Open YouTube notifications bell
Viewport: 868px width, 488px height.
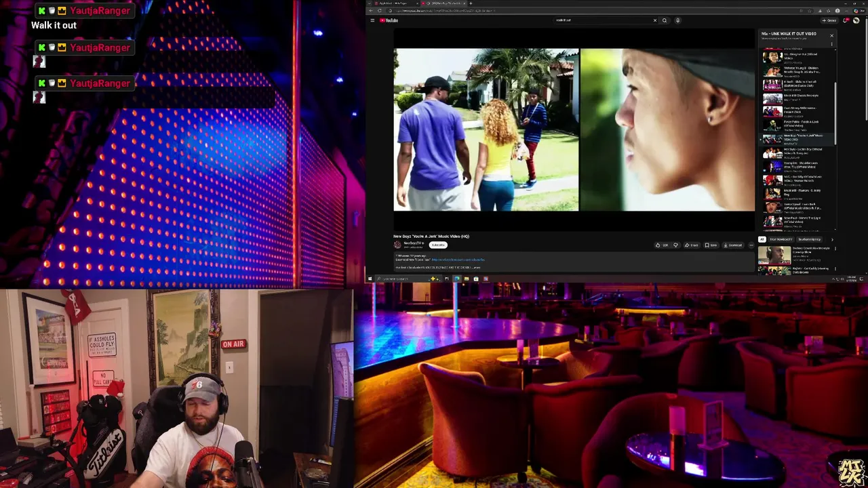[845, 20]
